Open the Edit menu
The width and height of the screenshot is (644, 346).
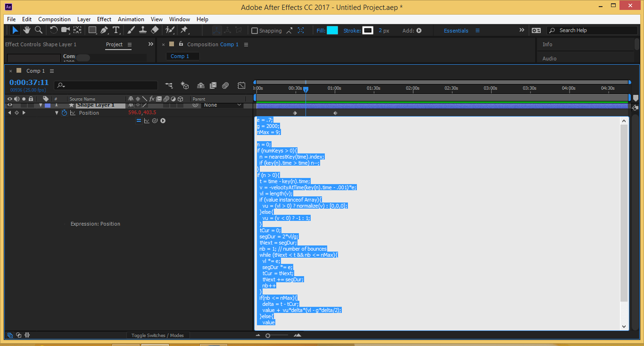click(27, 19)
